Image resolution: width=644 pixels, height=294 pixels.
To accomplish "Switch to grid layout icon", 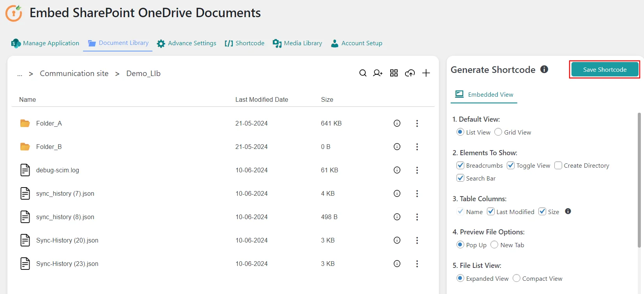I will (394, 73).
